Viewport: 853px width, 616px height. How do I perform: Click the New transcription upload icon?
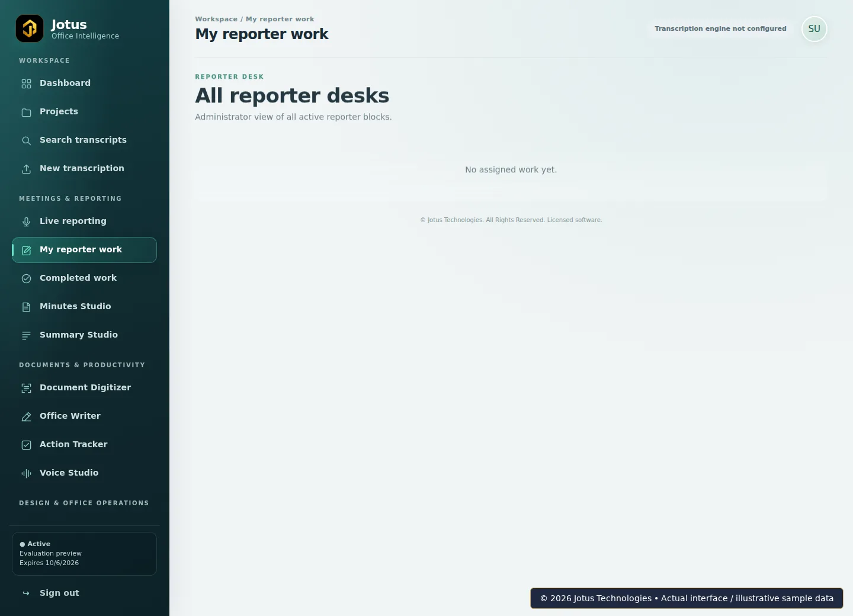click(26, 169)
